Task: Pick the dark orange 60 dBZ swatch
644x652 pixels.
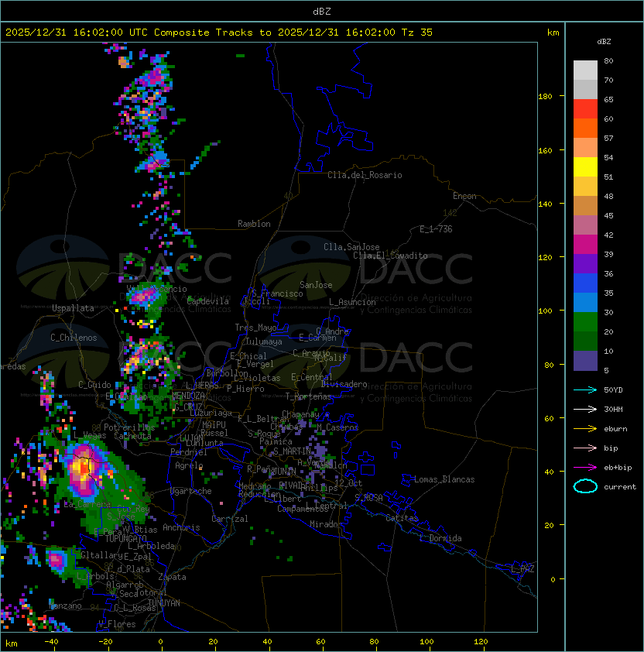Action: [585, 128]
